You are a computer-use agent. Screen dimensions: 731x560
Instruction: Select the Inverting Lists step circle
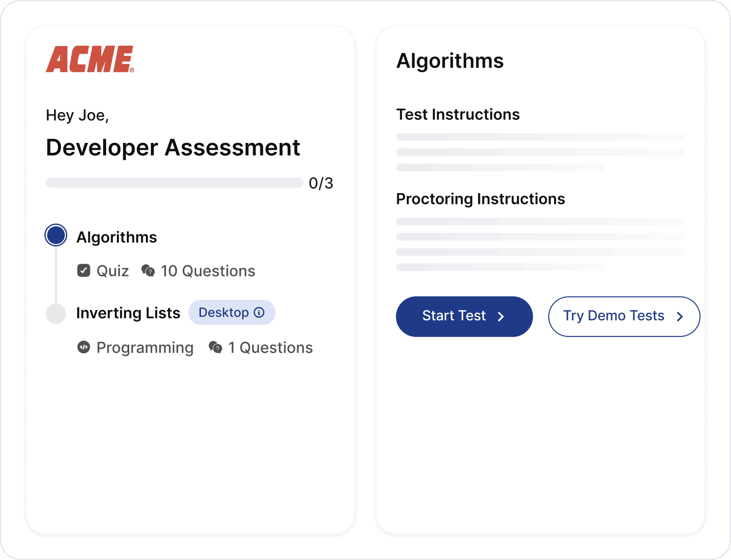pyautogui.click(x=56, y=313)
